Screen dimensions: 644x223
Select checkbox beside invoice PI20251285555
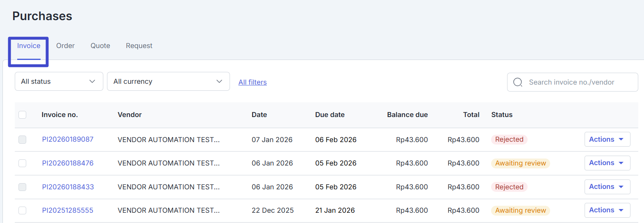(23, 210)
